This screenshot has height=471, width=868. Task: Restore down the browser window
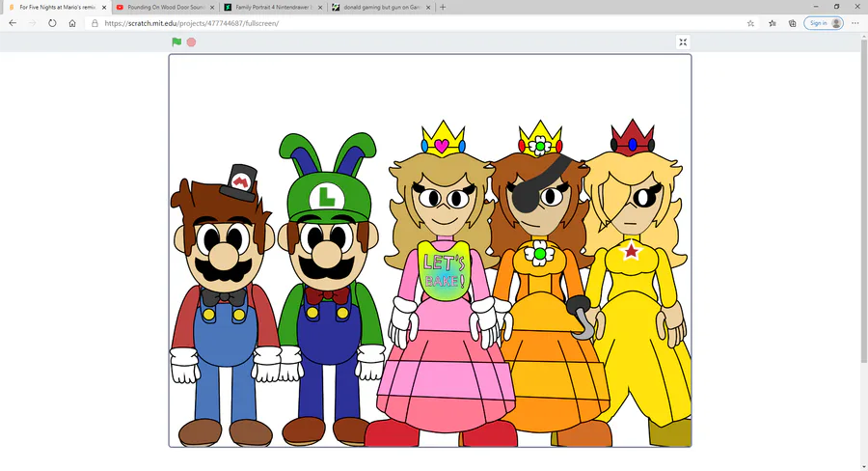click(836, 7)
